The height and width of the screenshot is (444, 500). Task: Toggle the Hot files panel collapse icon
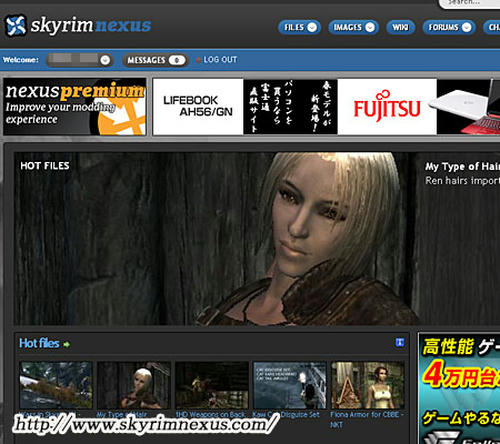(x=400, y=342)
